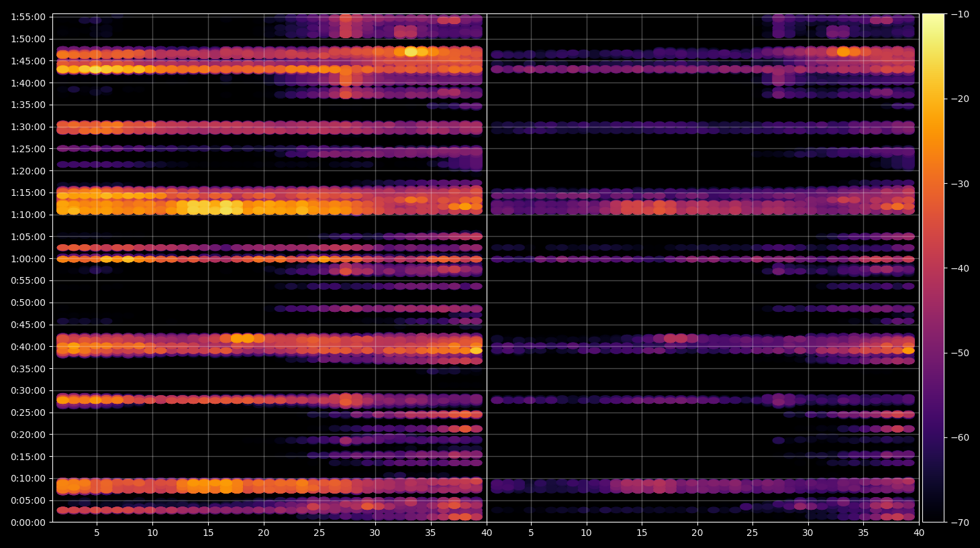980x548 pixels.
Task: Select the −60 colorbar tick label
Action: pyautogui.click(x=960, y=437)
